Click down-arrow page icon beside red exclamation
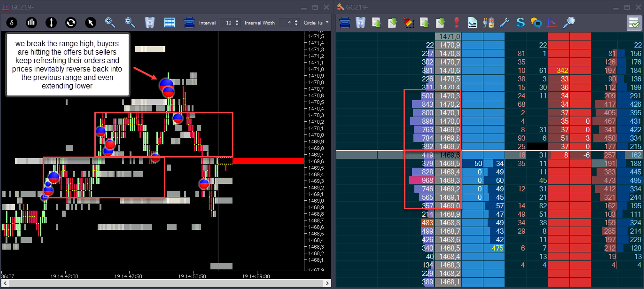This screenshot has height=289, width=644. tap(440, 23)
